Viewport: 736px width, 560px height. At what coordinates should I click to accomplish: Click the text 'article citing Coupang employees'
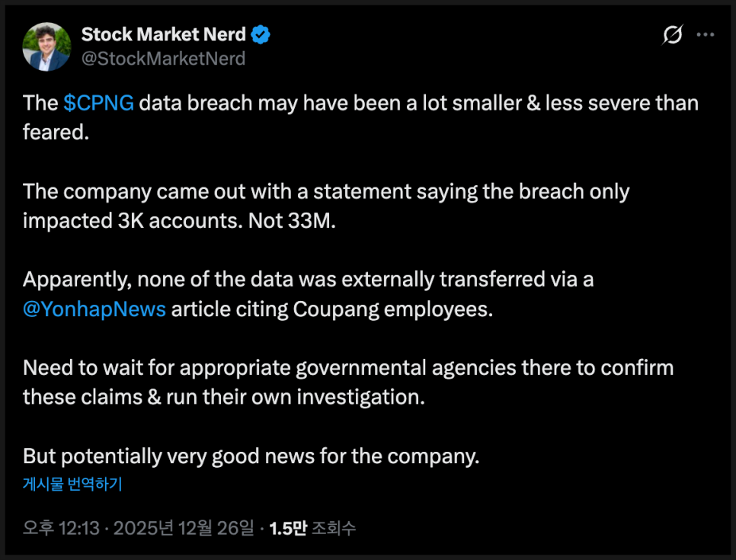[x=332, y=310]
